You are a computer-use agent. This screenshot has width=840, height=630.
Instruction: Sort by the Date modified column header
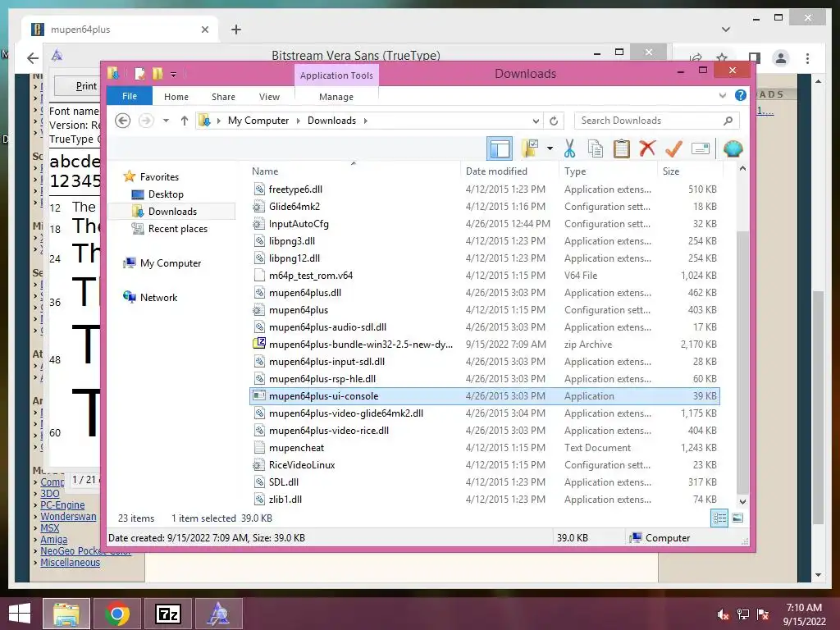click(509, 171)
